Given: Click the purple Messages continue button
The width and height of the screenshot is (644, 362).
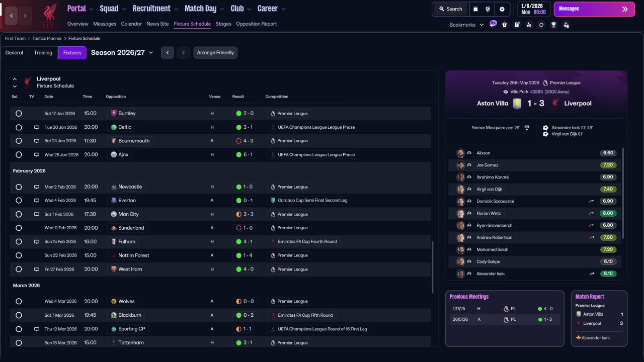Looking at the screenshot, I should coord(594,9).
